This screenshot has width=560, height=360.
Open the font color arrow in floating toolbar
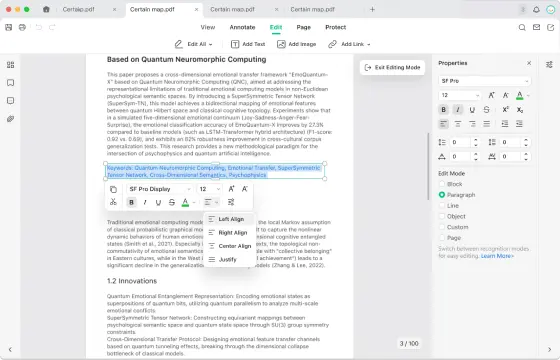(x=194, y=202)
